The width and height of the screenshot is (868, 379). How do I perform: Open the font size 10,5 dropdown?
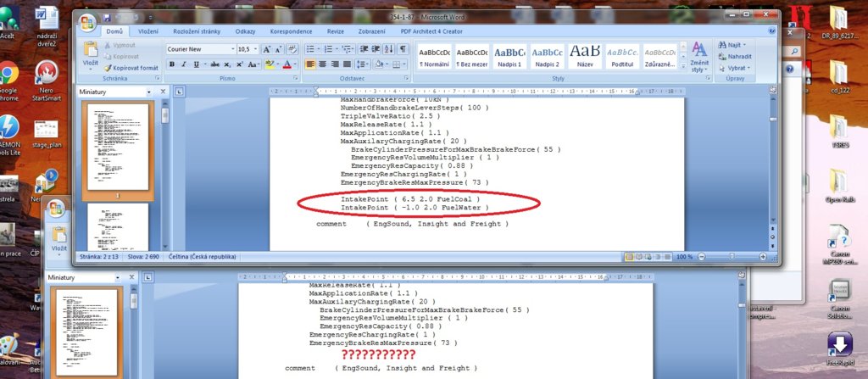coord(258,49)
